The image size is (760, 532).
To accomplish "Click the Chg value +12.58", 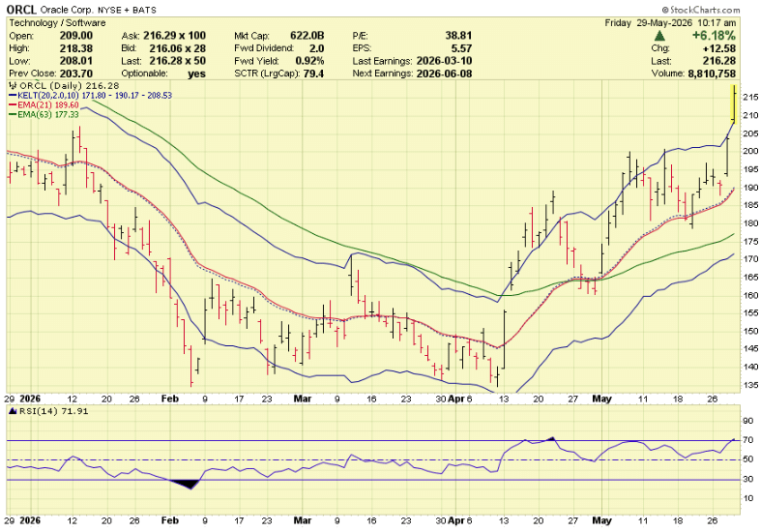I will point(718,48).
